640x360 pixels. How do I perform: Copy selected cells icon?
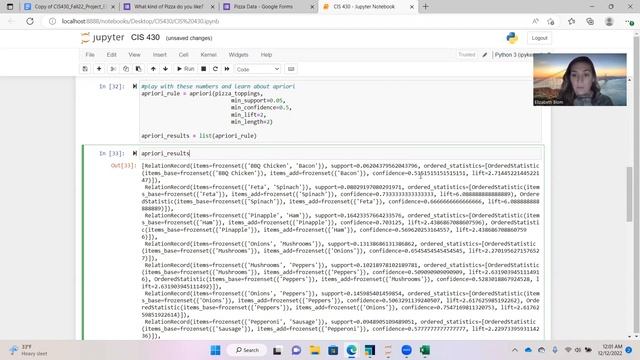126,69
